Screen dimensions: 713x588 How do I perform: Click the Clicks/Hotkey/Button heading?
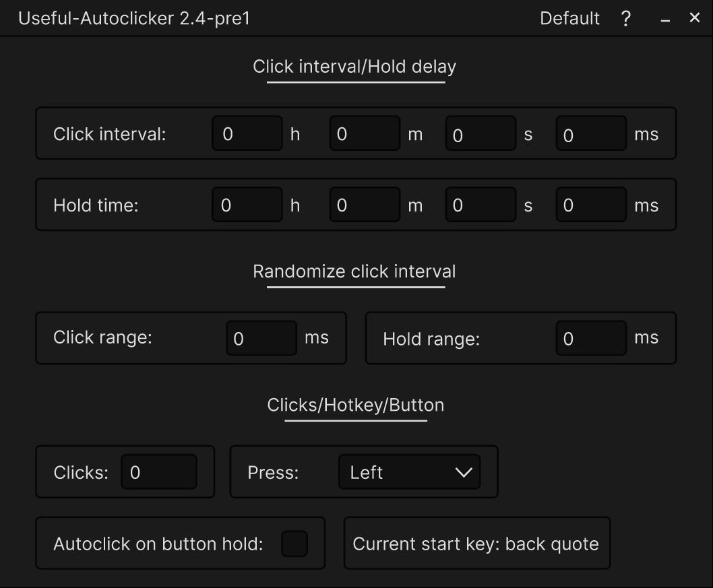coord(356,405)
